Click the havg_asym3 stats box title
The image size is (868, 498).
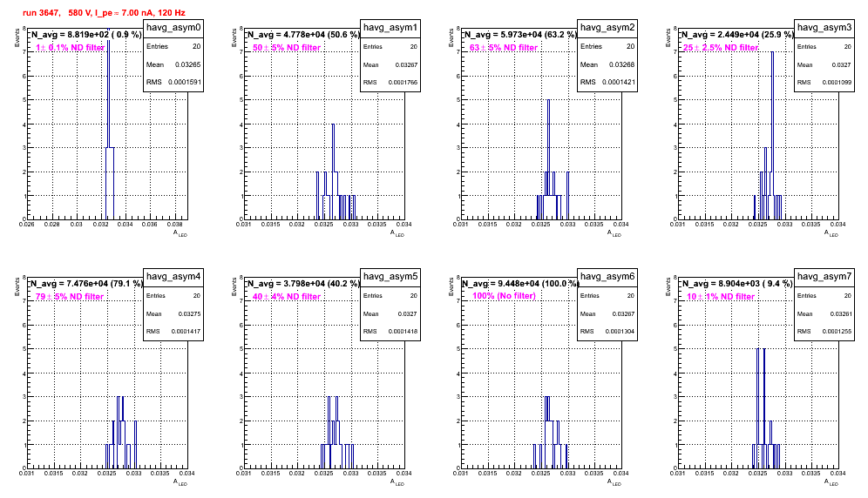point(824,28)
